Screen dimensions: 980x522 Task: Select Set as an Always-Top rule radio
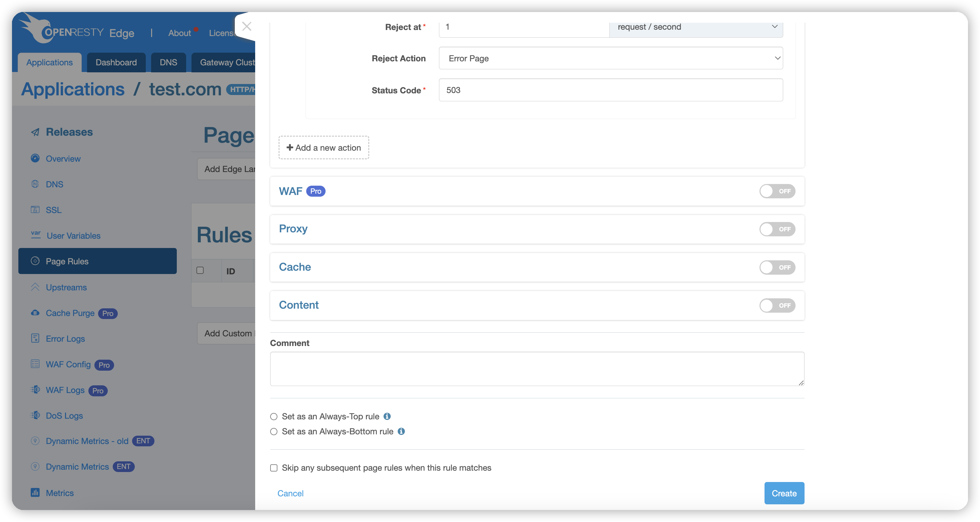[274, 417]
